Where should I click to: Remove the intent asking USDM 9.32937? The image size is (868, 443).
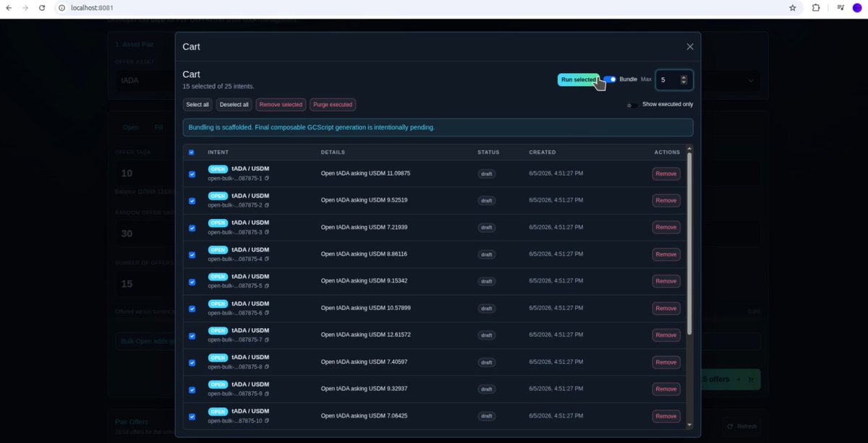(666, 389)
